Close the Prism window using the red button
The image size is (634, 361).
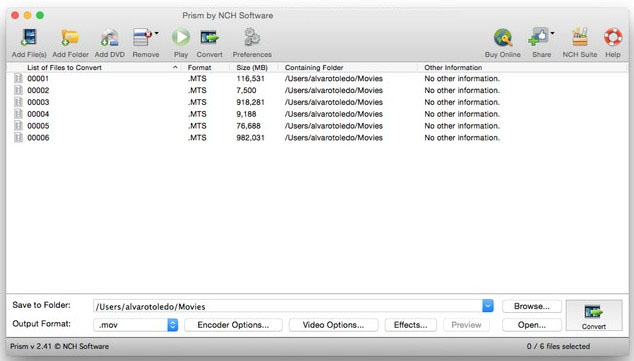tap(15, 15)
